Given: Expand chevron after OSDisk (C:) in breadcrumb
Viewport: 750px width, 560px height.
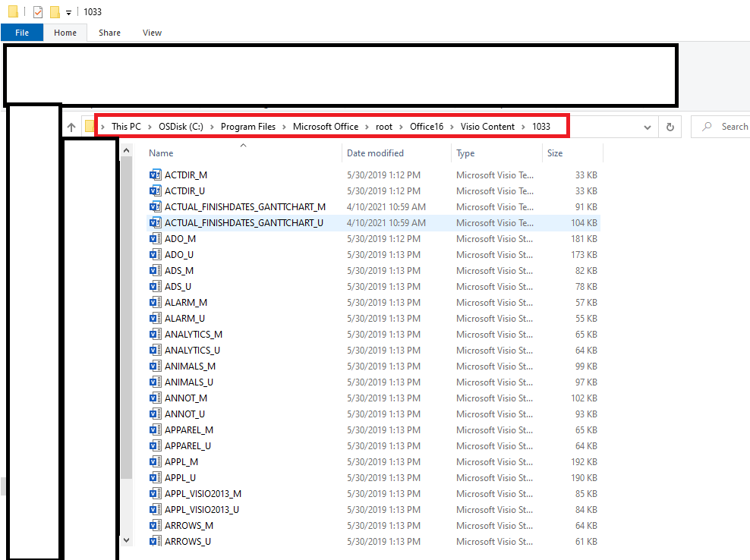Looking at the screenshot, I should tap(212, 127).
